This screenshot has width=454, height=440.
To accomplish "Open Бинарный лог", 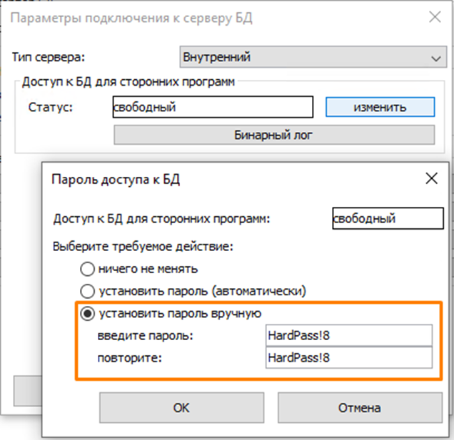I will pos(274,135).
